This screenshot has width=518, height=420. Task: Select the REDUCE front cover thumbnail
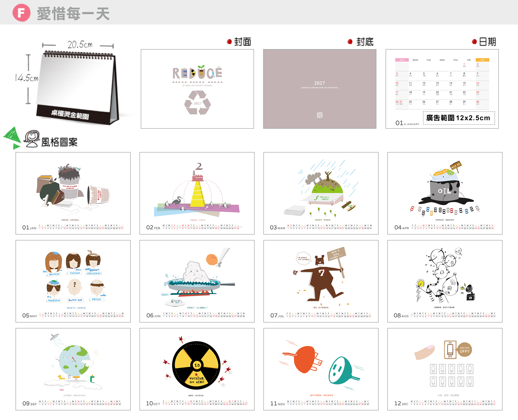pyautogui.click(x=197, y=89)
